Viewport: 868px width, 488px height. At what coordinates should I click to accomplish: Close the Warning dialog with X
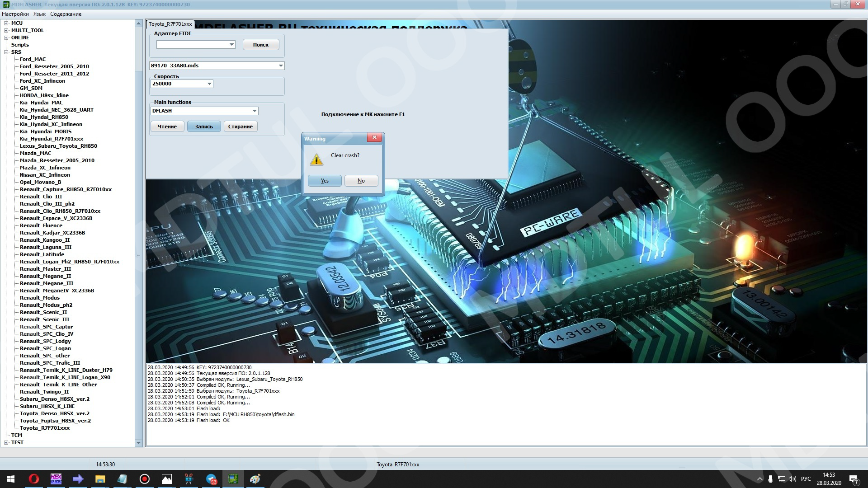[374, 137]
